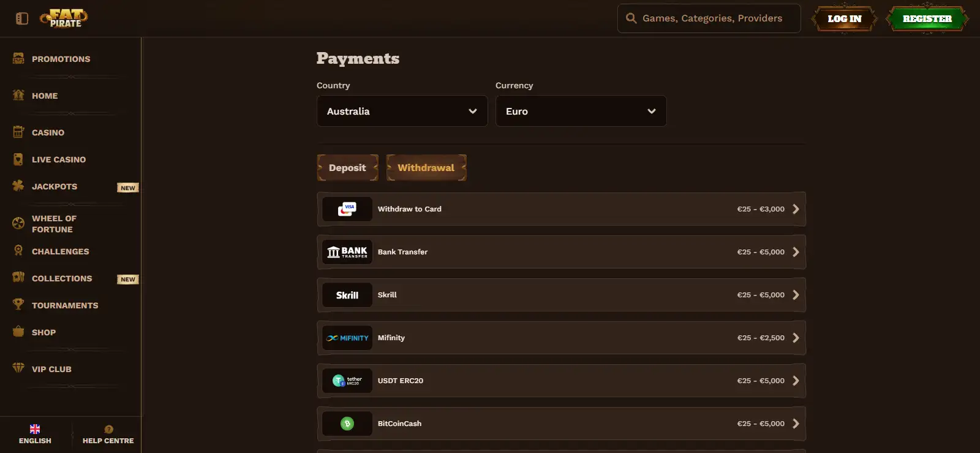This screenshot has width=980, height=453.
Task: Open Wheel of Fortune wheel icon
Action: [18, 223]
